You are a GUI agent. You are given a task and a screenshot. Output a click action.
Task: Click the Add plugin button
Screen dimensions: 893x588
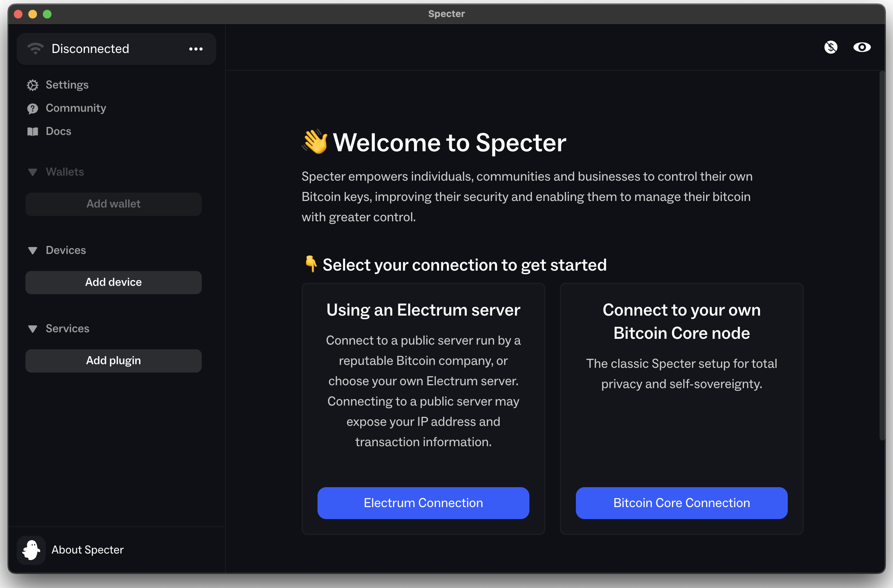coord(113,361)
